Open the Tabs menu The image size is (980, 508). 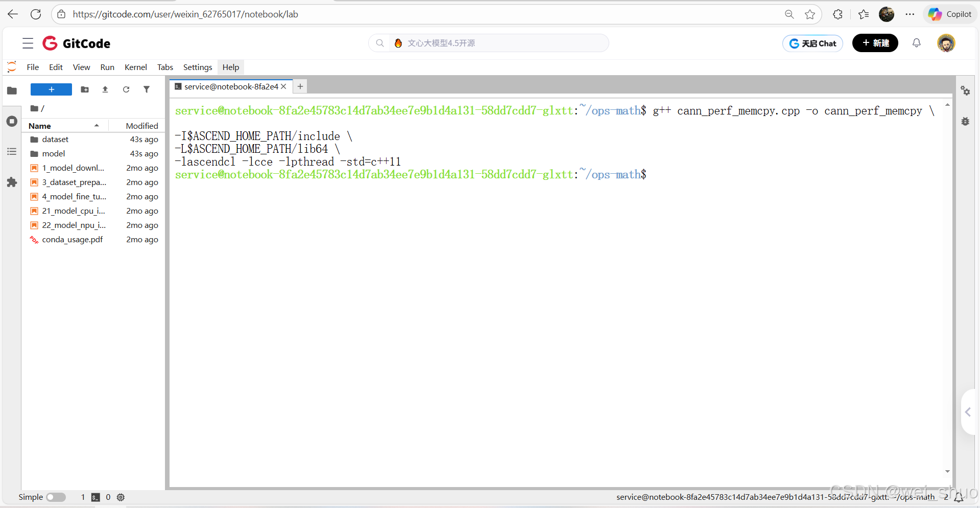165,67
